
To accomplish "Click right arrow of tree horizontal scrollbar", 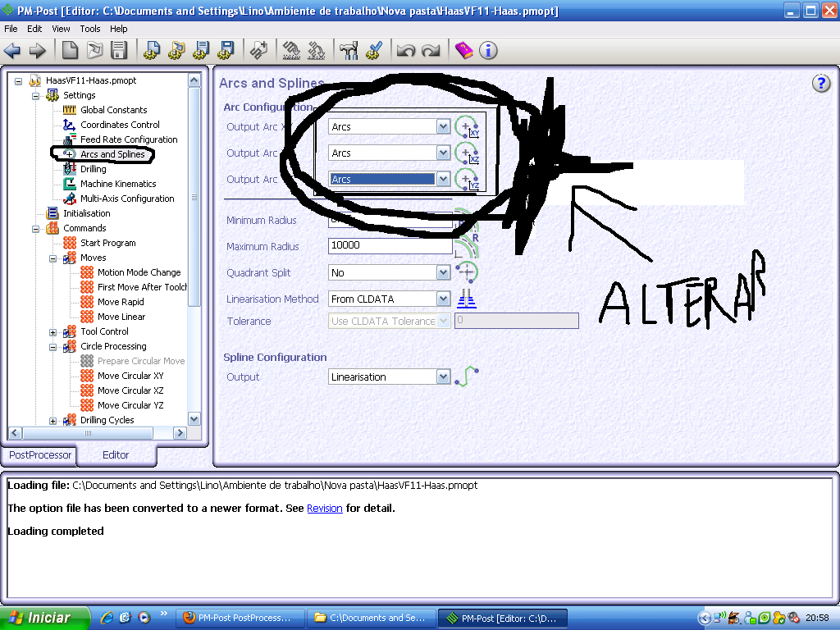I will (180, 433).
